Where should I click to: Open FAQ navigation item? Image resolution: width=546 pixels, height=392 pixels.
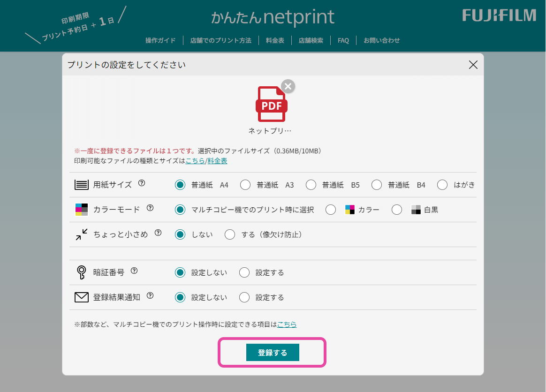pos(343,40)
